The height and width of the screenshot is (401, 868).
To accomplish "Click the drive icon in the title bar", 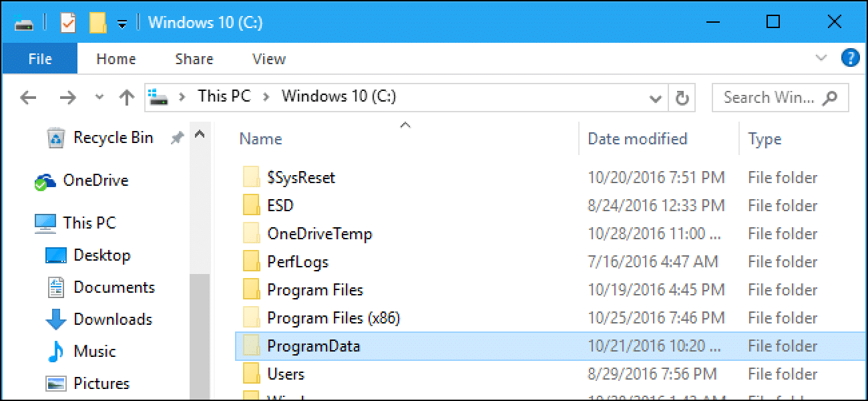I will (x=23, y=21).
